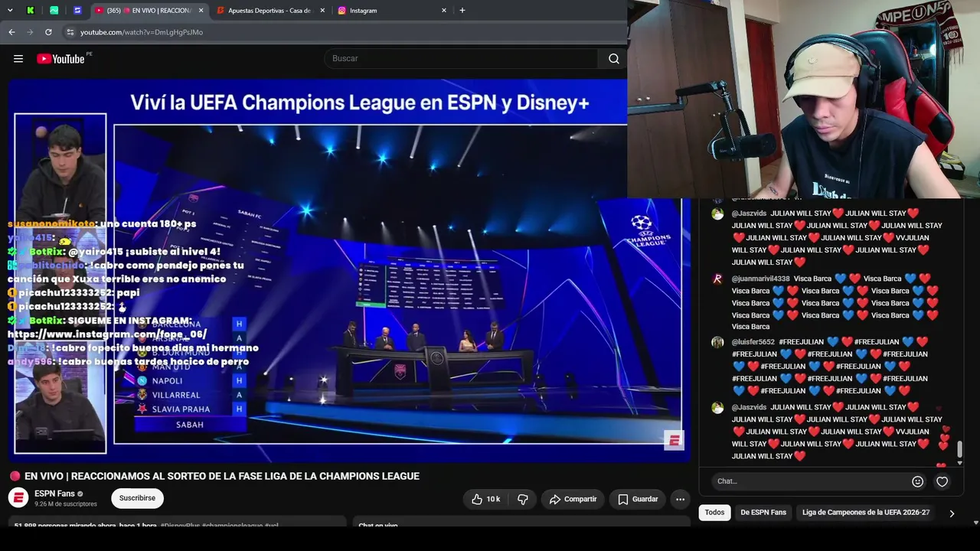Open the YouTube guide hamburger menu
The width and height of the screenshot is (980, 551).
click(18, 59)
